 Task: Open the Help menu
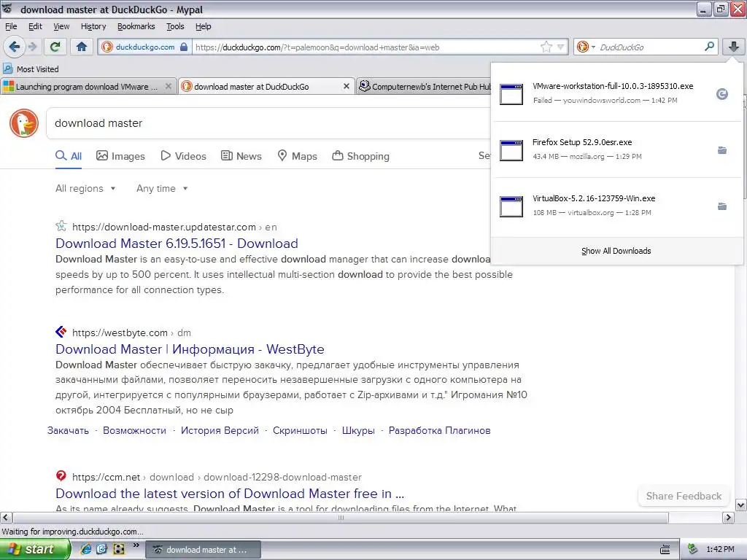(204, 26)
